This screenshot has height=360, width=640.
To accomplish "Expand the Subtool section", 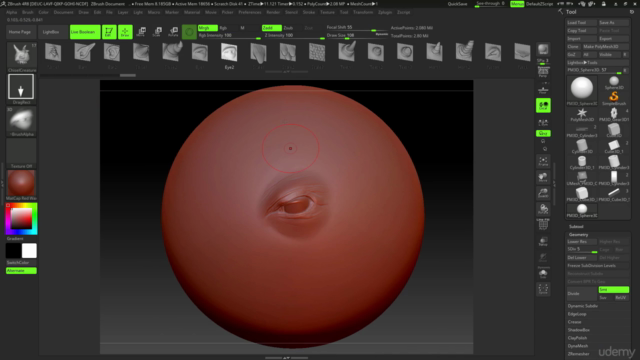I will [x=576, y=227].
